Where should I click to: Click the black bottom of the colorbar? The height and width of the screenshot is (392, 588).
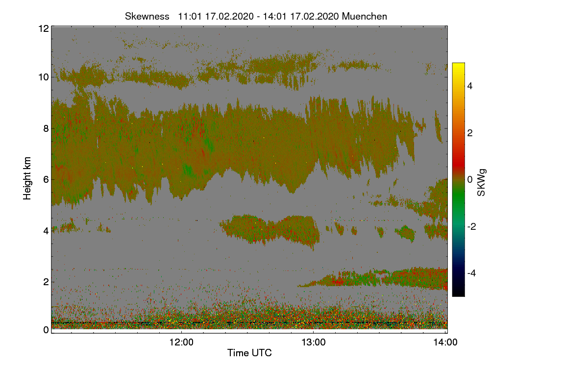pos(458,292)
